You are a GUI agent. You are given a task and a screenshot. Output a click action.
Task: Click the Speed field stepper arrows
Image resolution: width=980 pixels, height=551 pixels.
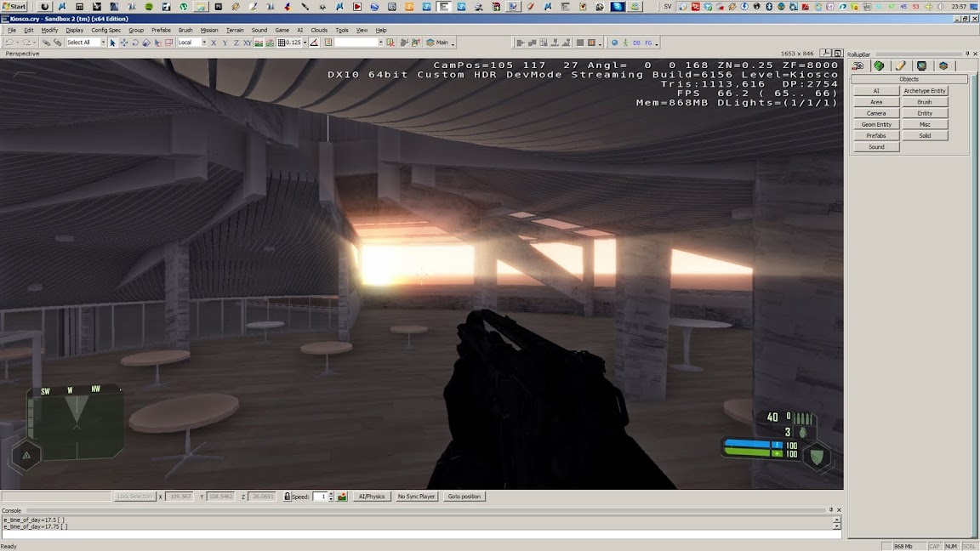point(331,497)
